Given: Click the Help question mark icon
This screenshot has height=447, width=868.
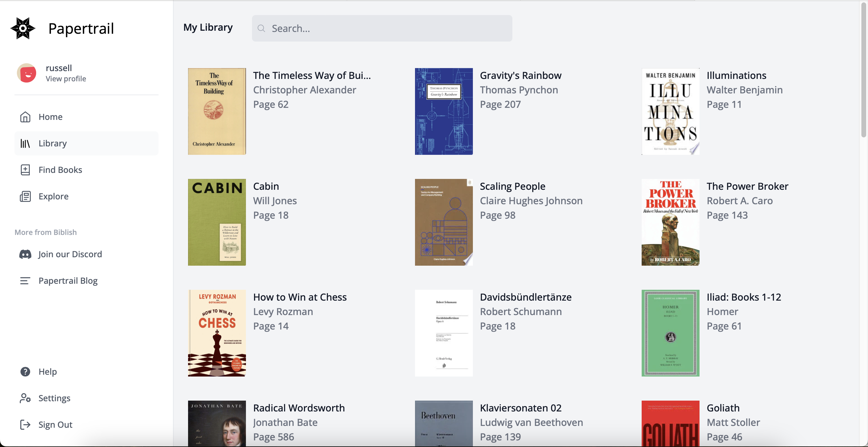Looking at the screenshot, I should (25, 371).
